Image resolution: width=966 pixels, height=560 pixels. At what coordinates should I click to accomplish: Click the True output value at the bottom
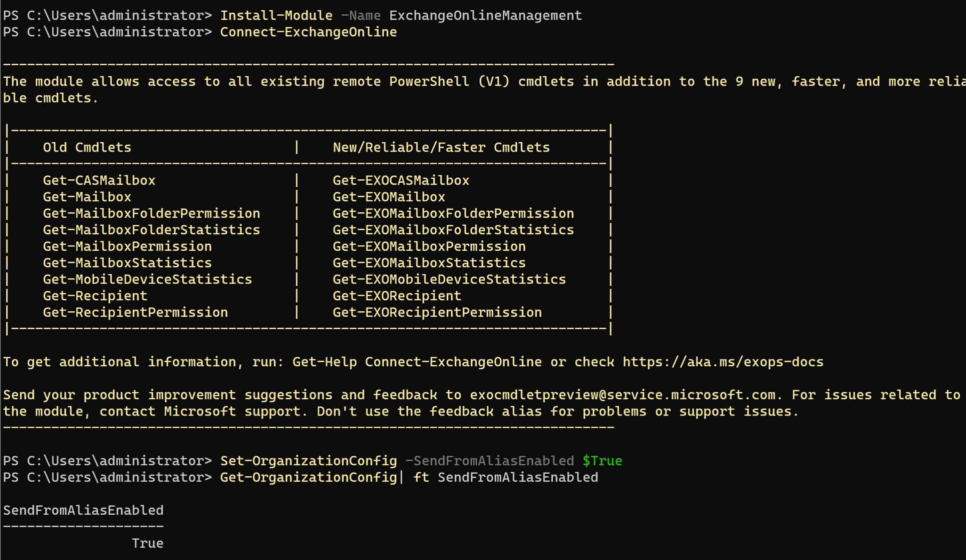point(147,544)
